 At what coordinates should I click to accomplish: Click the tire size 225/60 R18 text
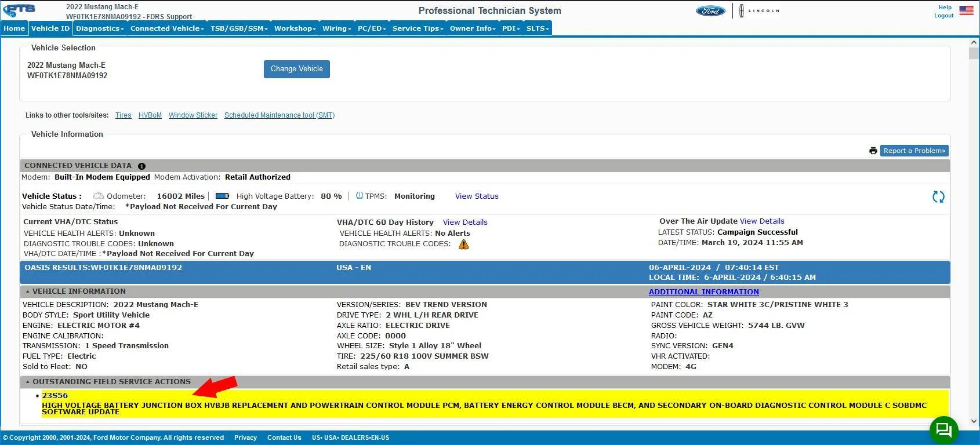(424, 356)
